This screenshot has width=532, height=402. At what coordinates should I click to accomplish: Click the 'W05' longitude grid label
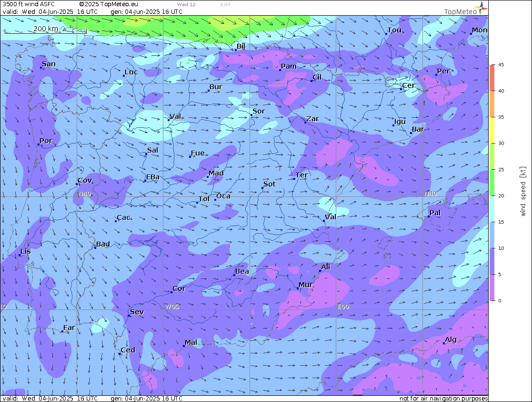[x=172, y=307]
